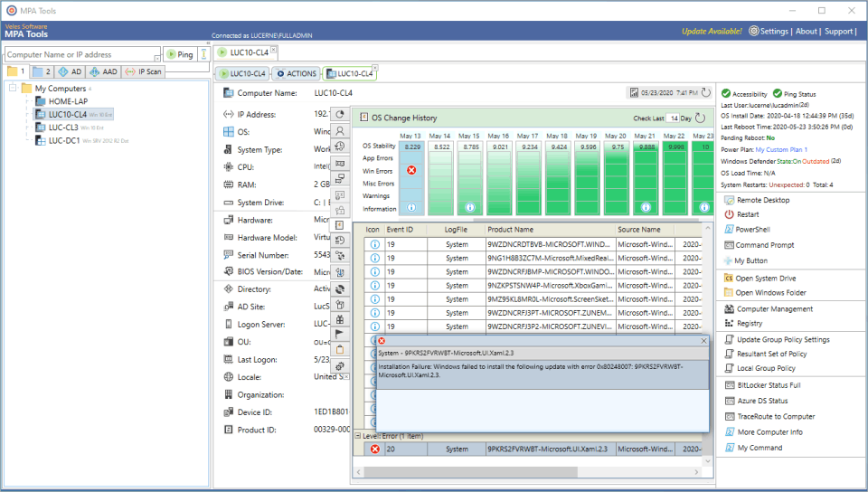The image size is (868, 492).
Task: Click the Check Last days input field
Action: pyautogui.click(x=674, y=118)
